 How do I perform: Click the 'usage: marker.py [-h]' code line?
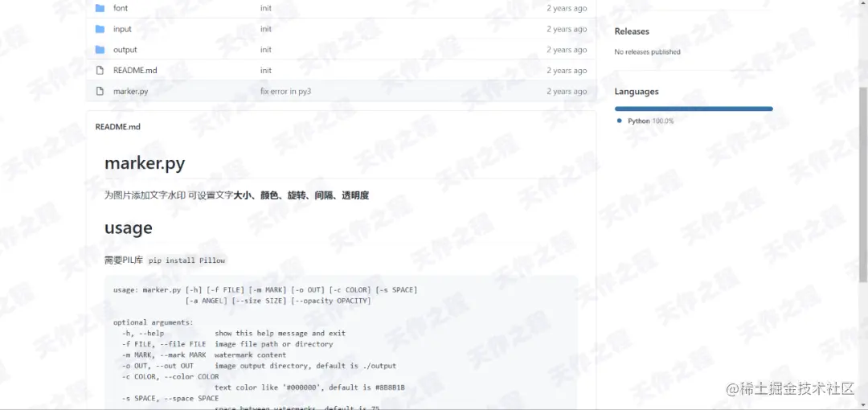click(266, 289)
